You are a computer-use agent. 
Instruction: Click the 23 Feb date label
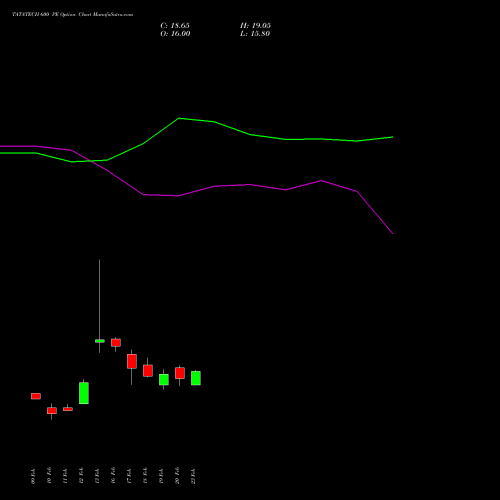[193, 476]
